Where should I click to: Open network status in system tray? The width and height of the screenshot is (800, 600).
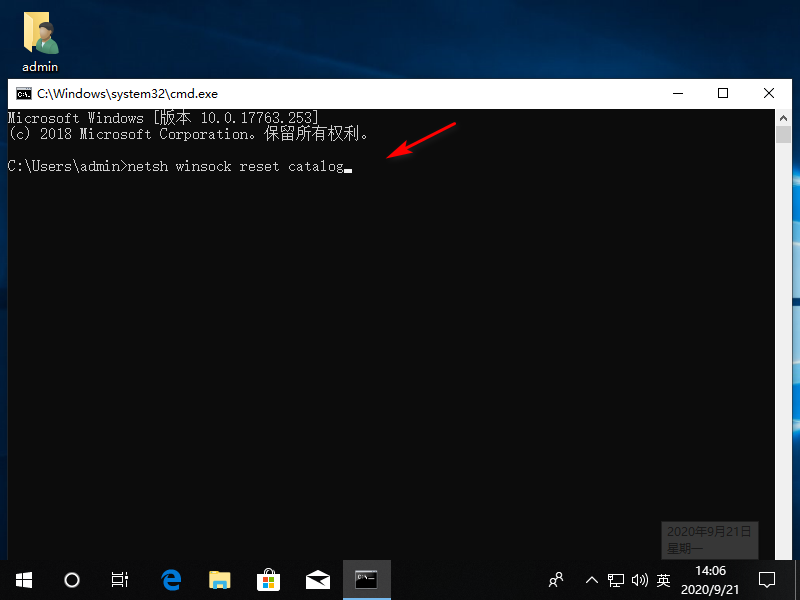coord(616,579)
